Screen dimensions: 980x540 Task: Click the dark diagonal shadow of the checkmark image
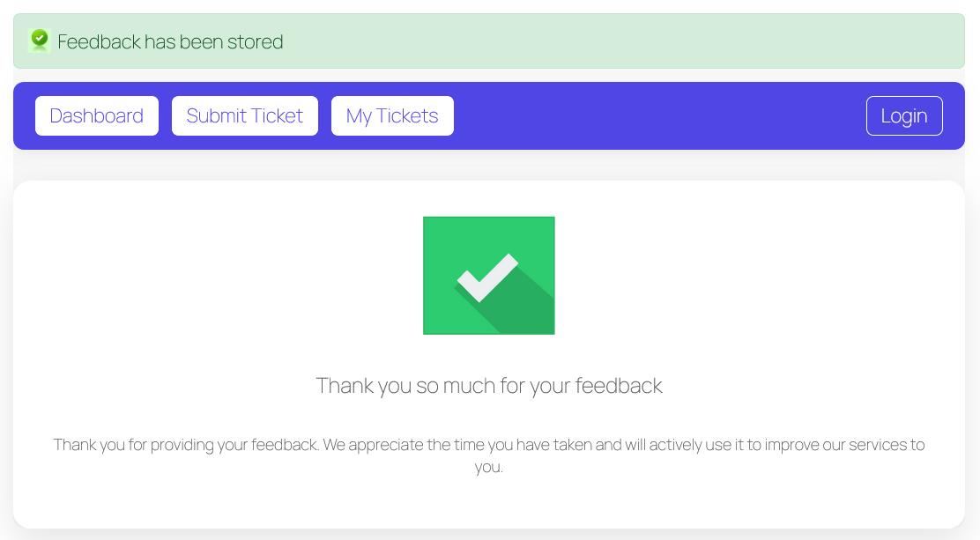529,308
